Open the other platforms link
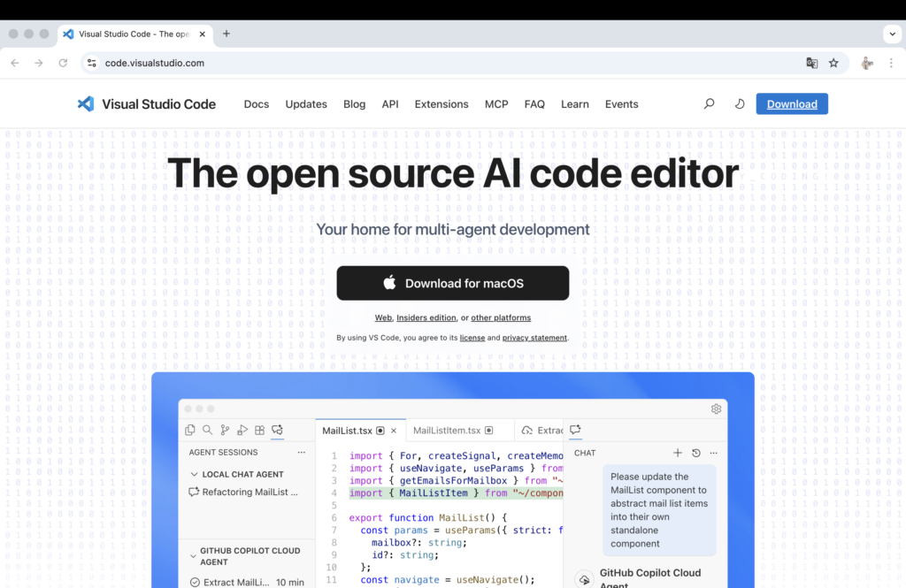 click(501, 317)
